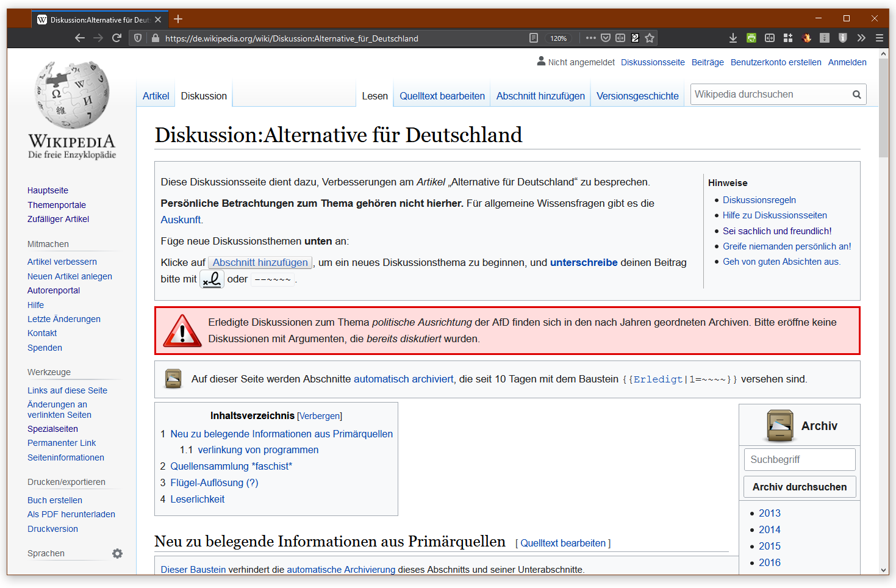Bookmark this page with the star icon
This screenshot has width=896, height=588.
click(650, 38)
